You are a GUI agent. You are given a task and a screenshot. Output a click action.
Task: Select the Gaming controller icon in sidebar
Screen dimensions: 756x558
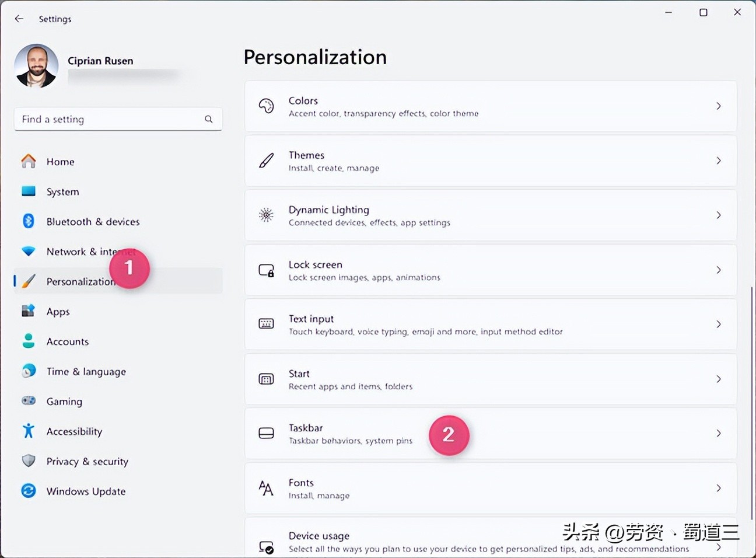pyautogui.click(x=28, y=401)
